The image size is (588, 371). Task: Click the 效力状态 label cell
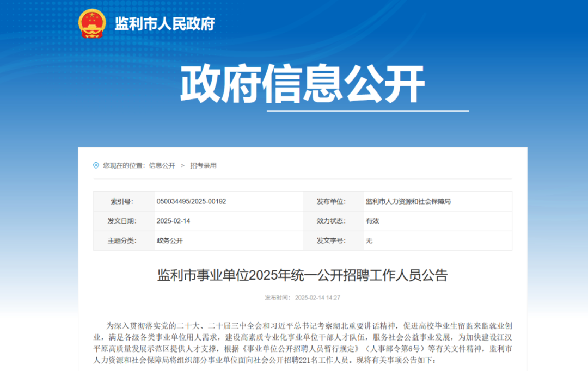coord(333,221)
